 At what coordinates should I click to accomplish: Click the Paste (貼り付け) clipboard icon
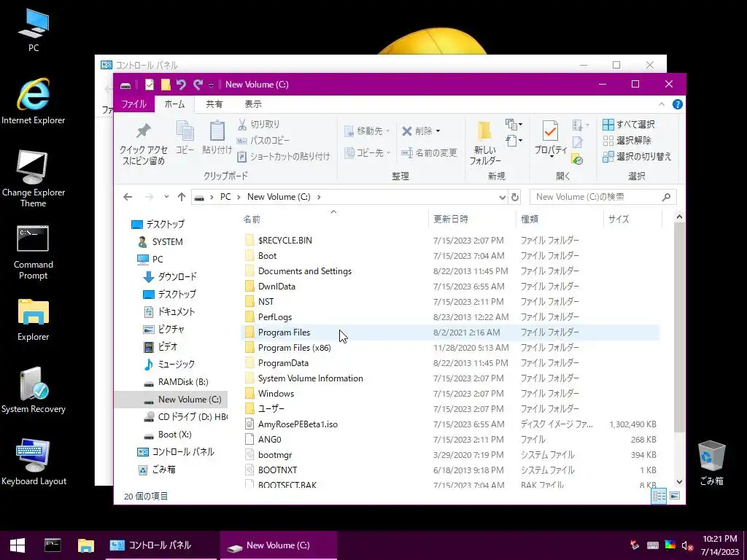click(217, 138)
